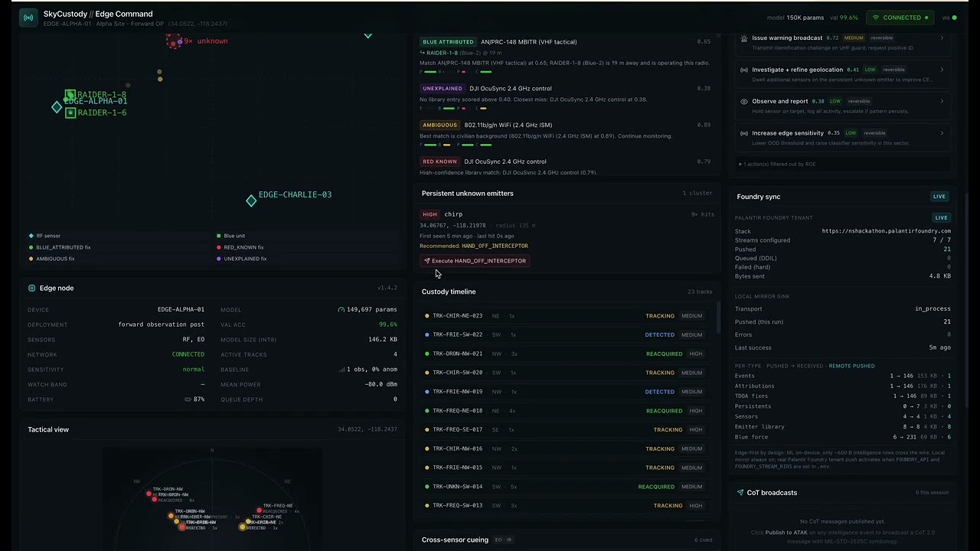Expand the Investigate + refine geolocation chevron

[942, 70]
